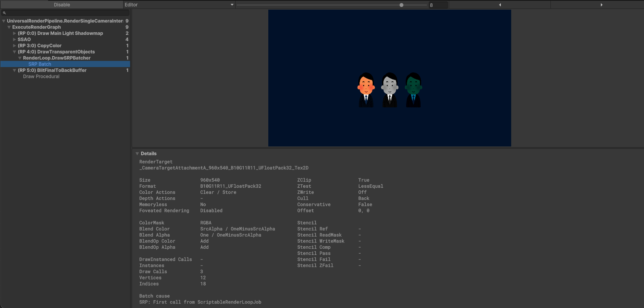Go to next event with right arrow

(601, 5)
